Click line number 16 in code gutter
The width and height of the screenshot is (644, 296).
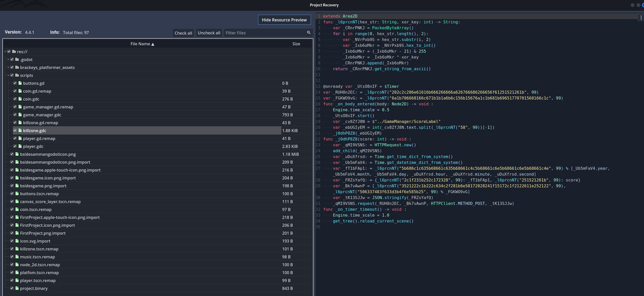(318, 104)
